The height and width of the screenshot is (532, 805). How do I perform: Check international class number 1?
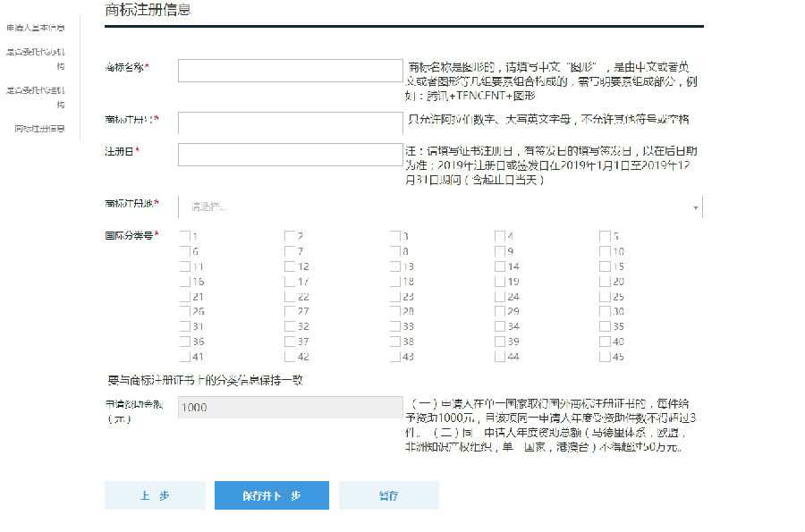(x=184, y=237)
